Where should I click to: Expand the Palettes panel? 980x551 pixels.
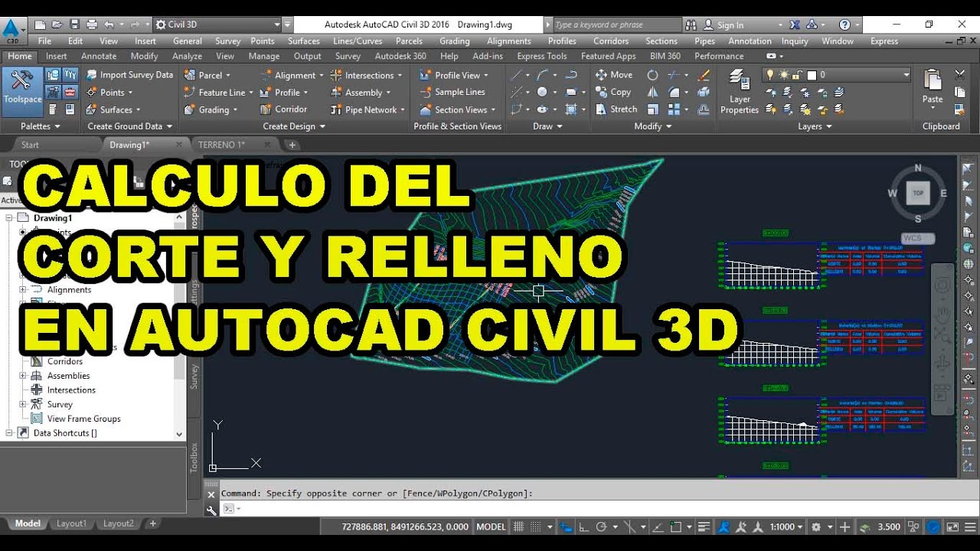coord(41,126)
